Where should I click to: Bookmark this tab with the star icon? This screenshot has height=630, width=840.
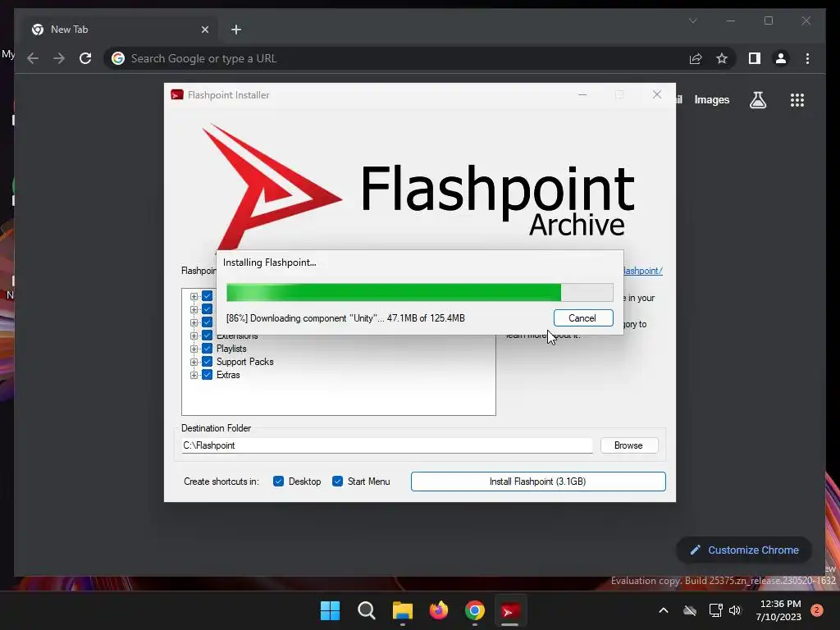722,58
